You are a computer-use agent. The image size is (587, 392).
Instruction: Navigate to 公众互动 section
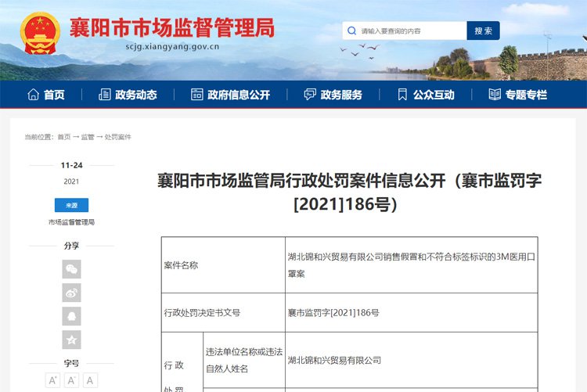pos(426,95)
